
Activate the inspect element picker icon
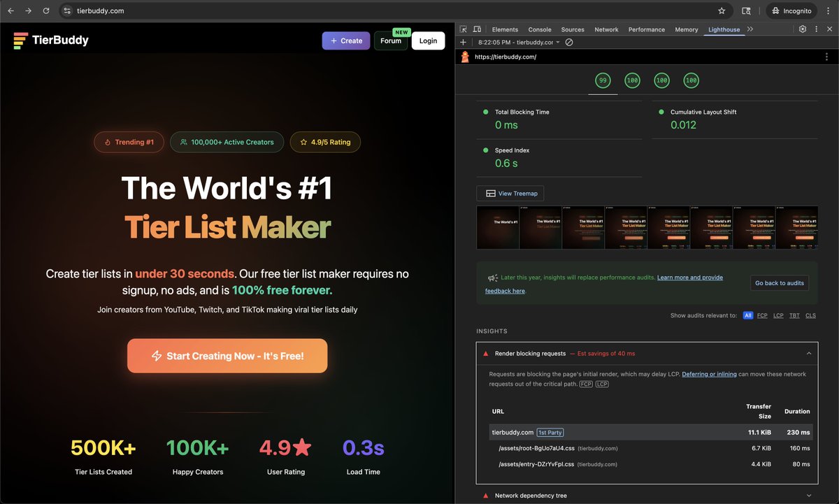[x=464, y=29]
